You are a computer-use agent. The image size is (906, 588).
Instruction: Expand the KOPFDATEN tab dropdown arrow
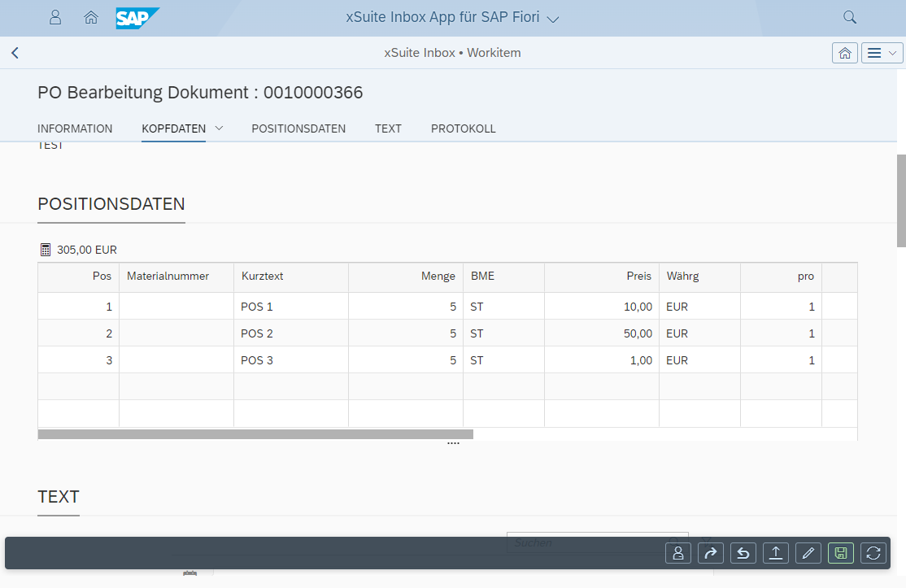[219, 128]
